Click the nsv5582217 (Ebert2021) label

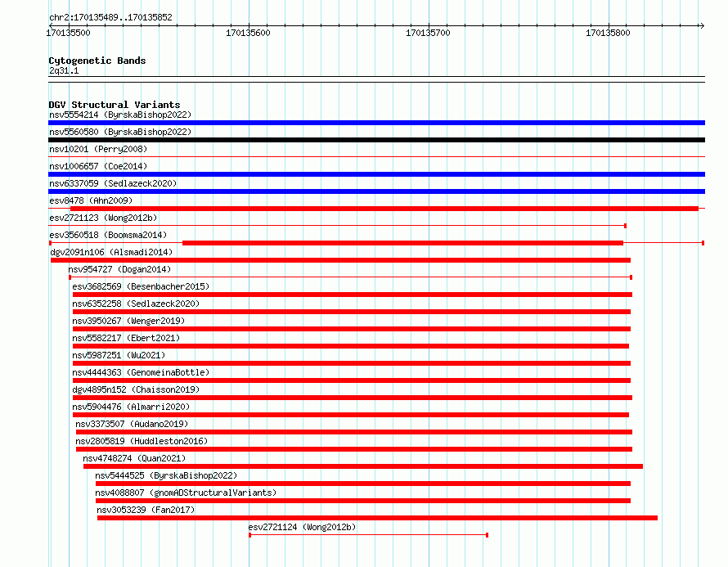click(126, 338)
